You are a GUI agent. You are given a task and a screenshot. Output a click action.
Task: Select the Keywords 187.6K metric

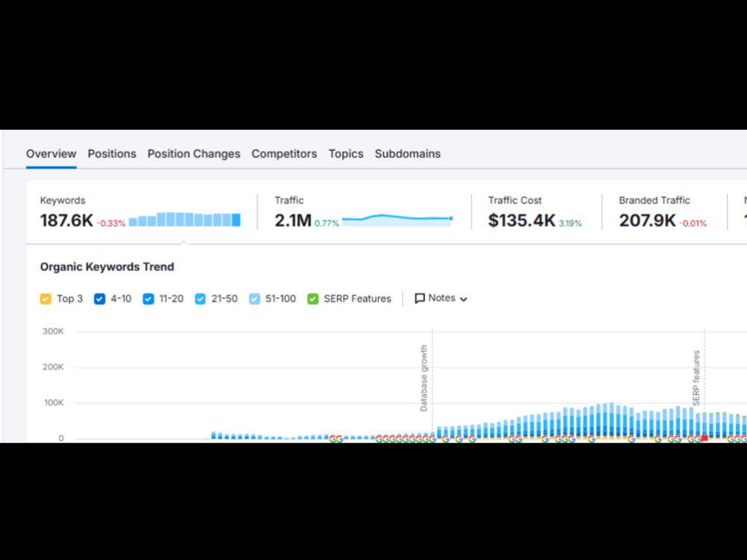[x=66, y=220]
